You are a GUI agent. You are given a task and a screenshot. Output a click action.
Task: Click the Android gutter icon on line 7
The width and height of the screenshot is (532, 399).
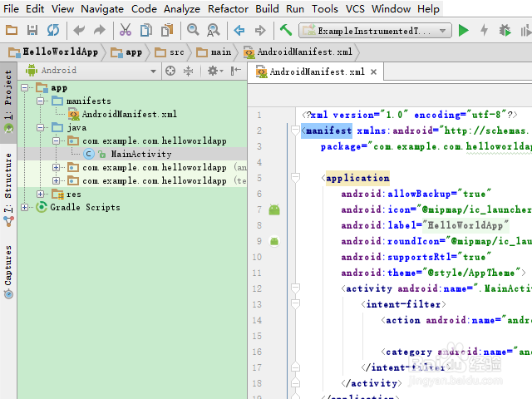point(274,209)
